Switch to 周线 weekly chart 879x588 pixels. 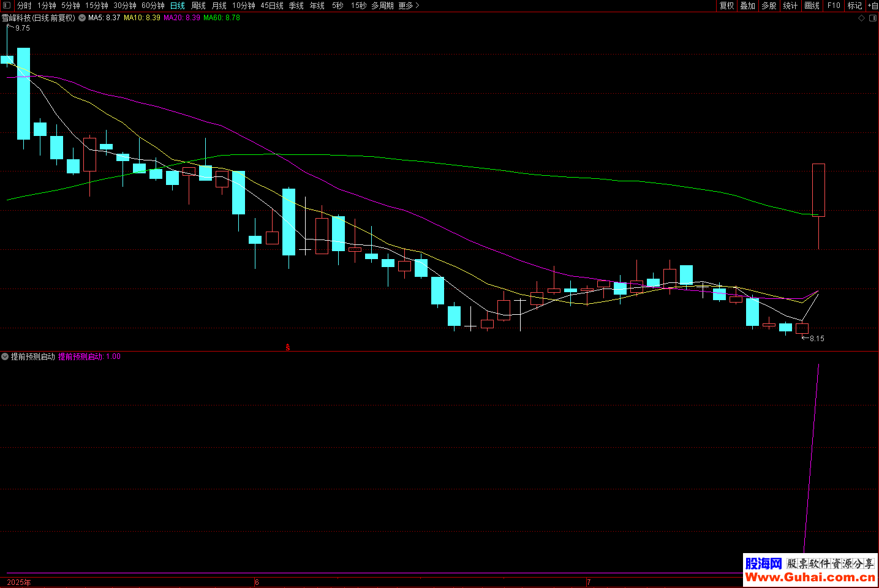tap(198, 6)
